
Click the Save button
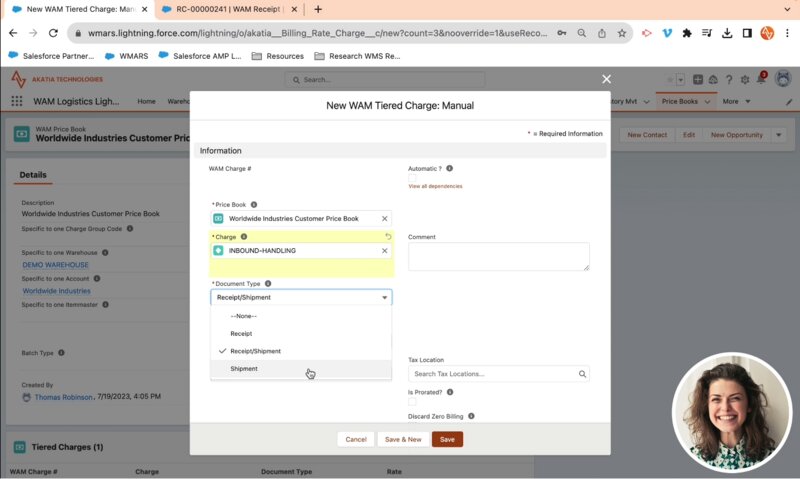click(x=447, y=439)
